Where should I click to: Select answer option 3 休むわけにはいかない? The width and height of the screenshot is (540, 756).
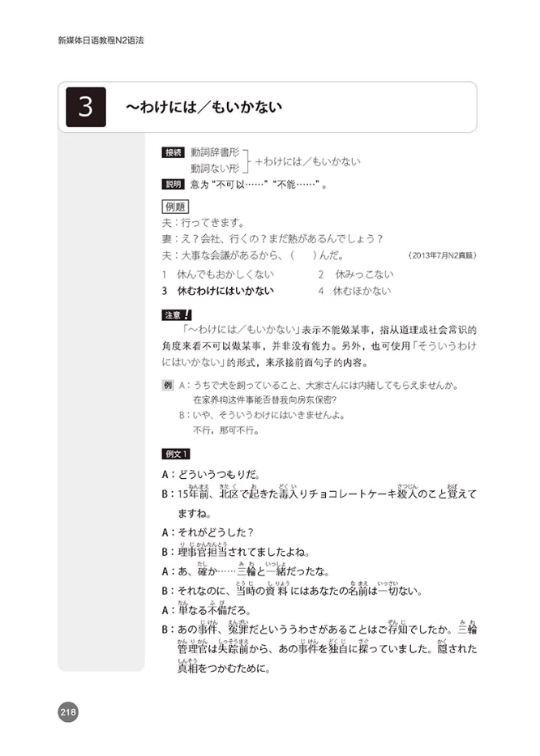pos(218,291)
